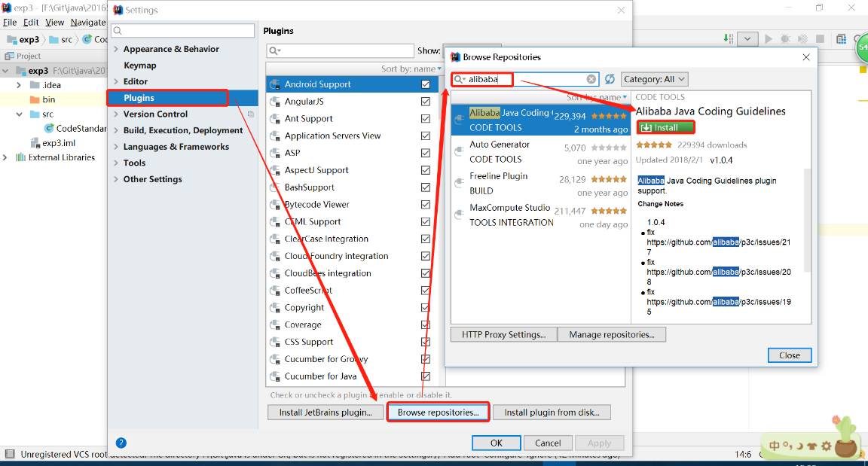The height and width of the screenshot is (466, 868).
Task: Click the reload repositories list icon
Action: pos(610,79)
